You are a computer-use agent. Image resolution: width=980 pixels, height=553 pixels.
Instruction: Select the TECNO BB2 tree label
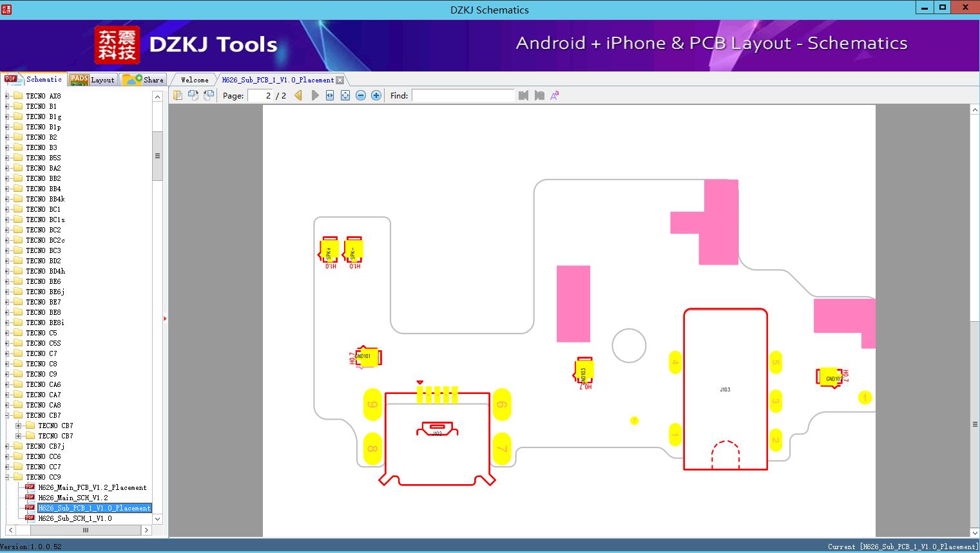point(43,178)
